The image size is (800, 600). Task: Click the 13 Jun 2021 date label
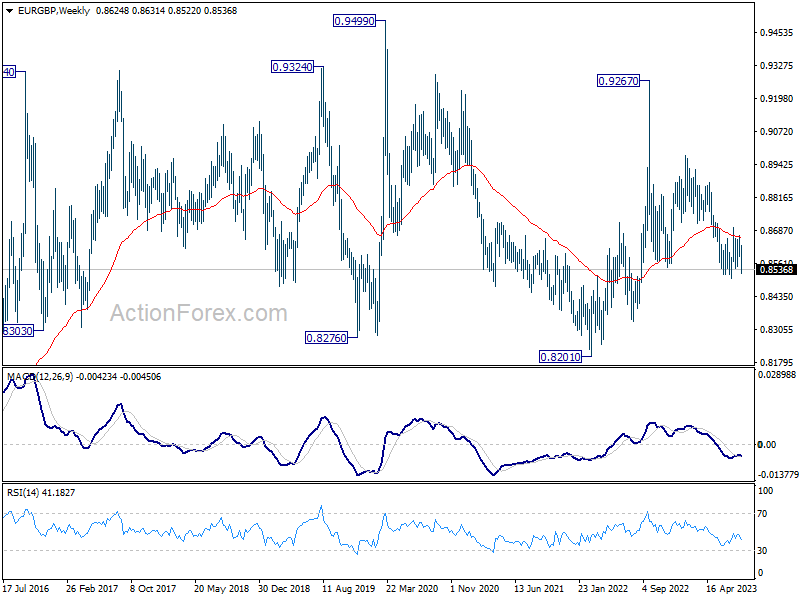(539, 588)
